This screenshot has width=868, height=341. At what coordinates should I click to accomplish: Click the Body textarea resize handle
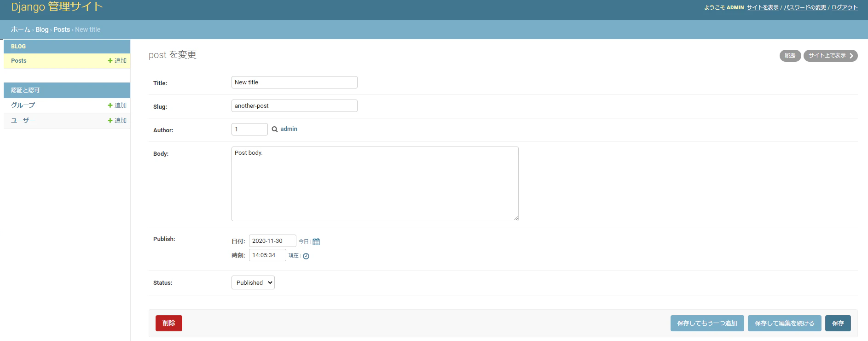tap(516, 218)
